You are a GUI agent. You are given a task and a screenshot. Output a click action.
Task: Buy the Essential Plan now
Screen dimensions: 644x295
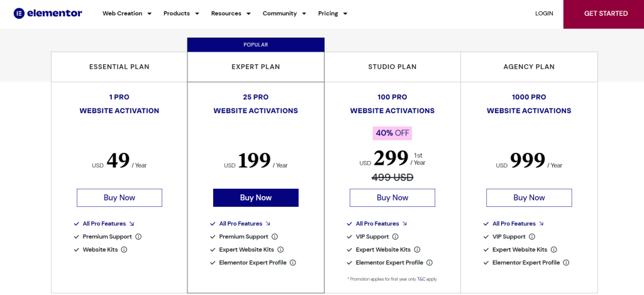pos(119,198)
